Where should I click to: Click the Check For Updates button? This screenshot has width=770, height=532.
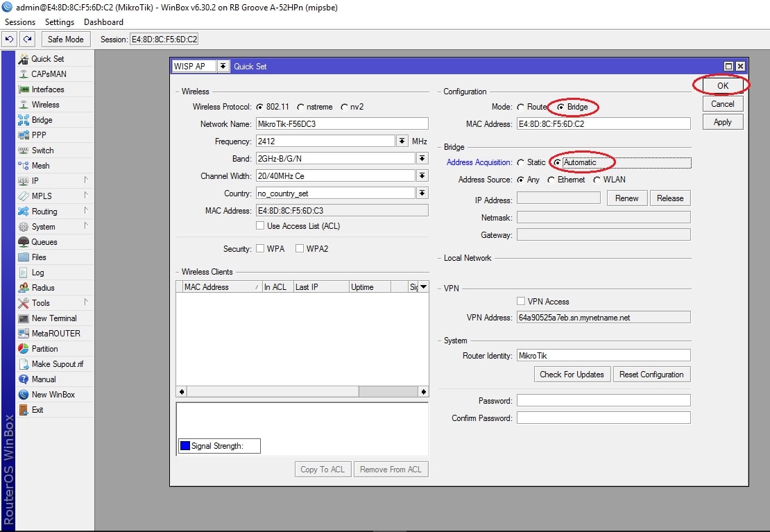(x=572, y=375)
